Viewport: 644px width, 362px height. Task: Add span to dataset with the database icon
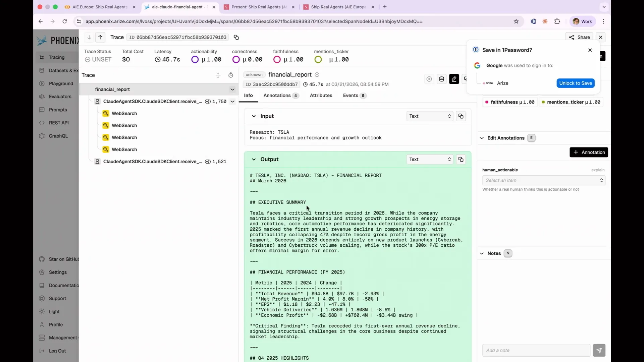(x=441, y=79)
